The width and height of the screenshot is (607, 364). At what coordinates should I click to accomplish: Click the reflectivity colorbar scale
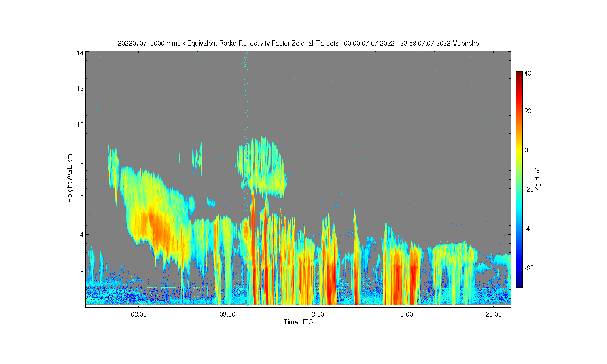[519, 179]
